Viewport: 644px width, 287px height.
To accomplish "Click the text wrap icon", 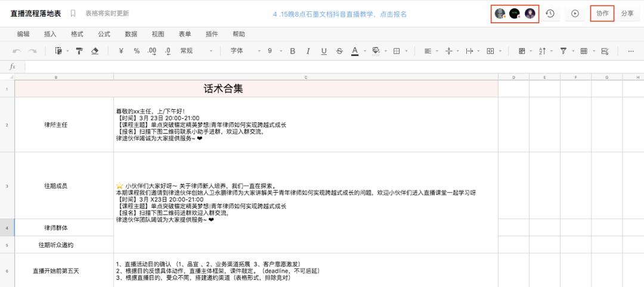I will 469,51.
